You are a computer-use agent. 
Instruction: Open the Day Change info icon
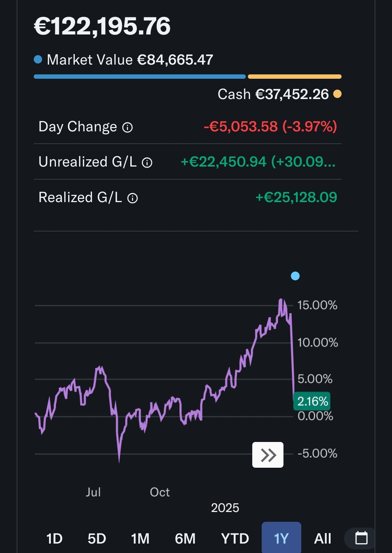(127, 127)
